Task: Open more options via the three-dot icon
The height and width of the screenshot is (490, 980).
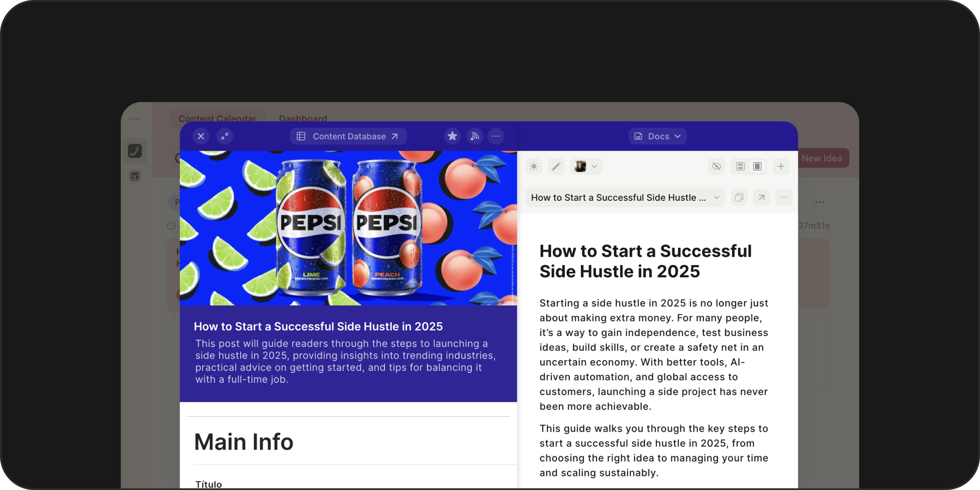Action: [x=496, y=136]
